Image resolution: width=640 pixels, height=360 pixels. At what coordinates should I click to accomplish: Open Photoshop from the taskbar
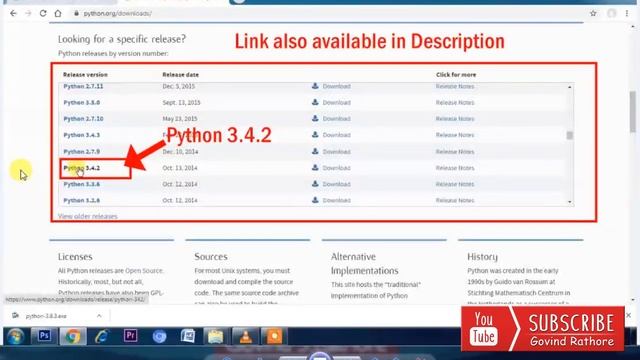[44, 336]
